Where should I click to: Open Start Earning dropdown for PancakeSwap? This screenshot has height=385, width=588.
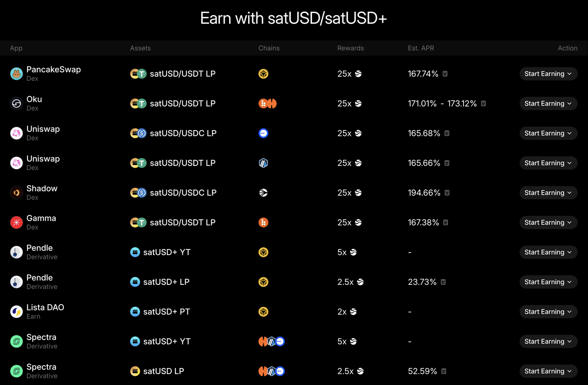(548, 74)
